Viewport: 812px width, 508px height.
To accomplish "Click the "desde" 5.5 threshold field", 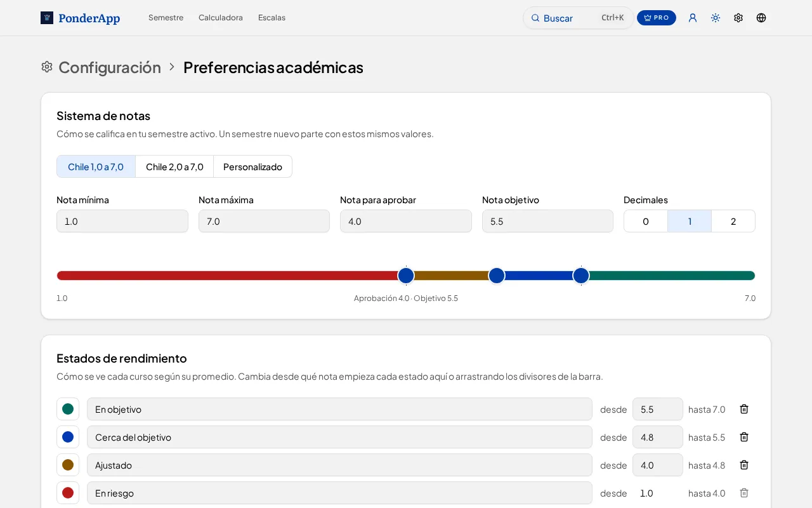I will tap(658, 409).
